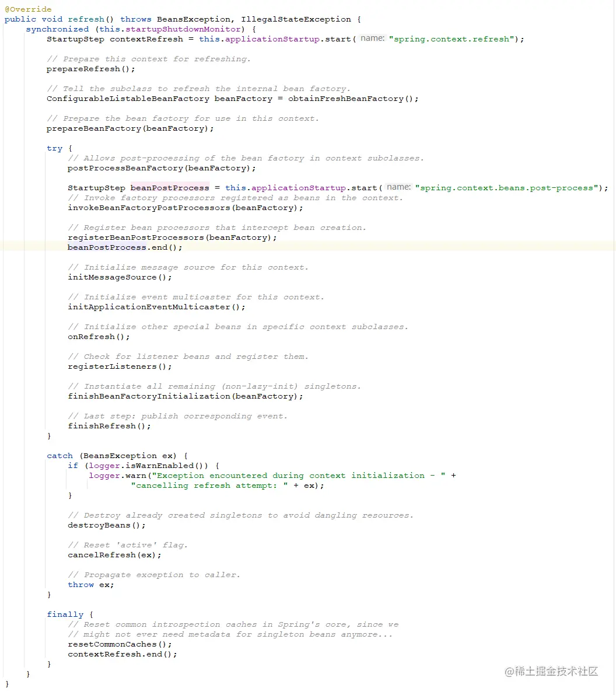Click comment "Prepare the bean factory for use"
The width and height of the screenshot is (616, 695).
pyautogui.click(x=183, y=118)
